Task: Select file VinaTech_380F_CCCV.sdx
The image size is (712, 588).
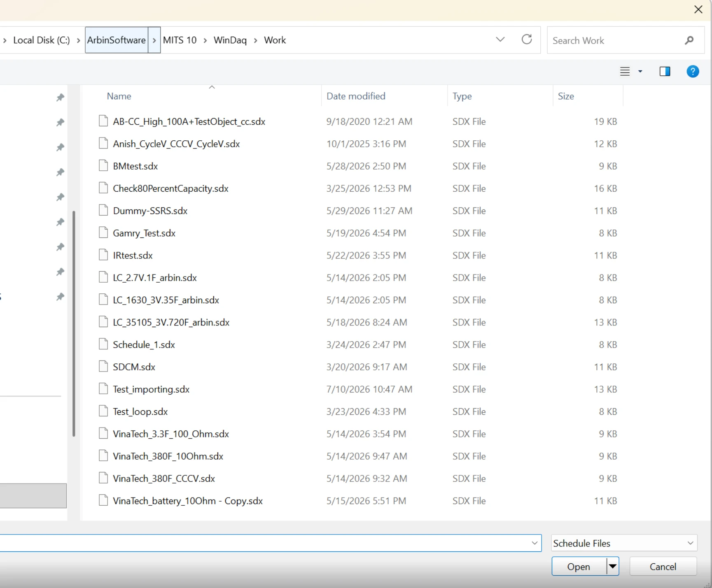Action: [x=164, y=478]
